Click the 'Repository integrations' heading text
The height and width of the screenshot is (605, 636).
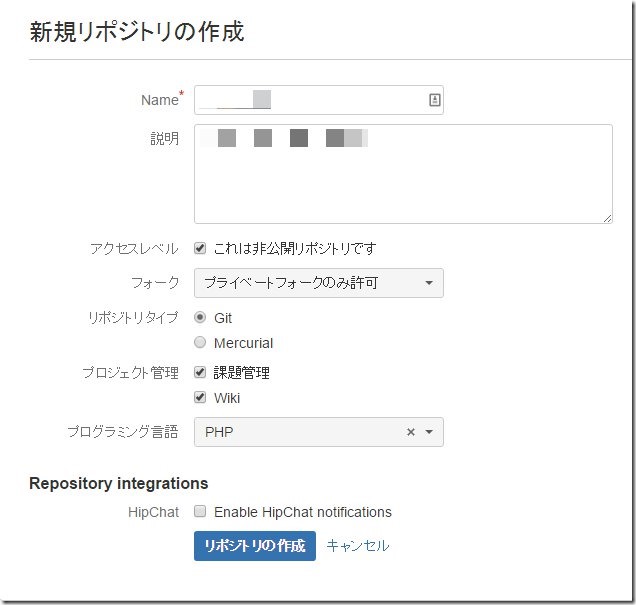click(x=118, y=483)
